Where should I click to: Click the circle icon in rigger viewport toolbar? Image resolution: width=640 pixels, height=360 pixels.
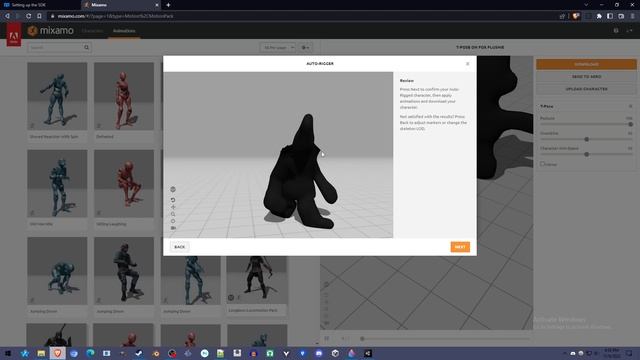pyautogui.click(x=173, y=221)
